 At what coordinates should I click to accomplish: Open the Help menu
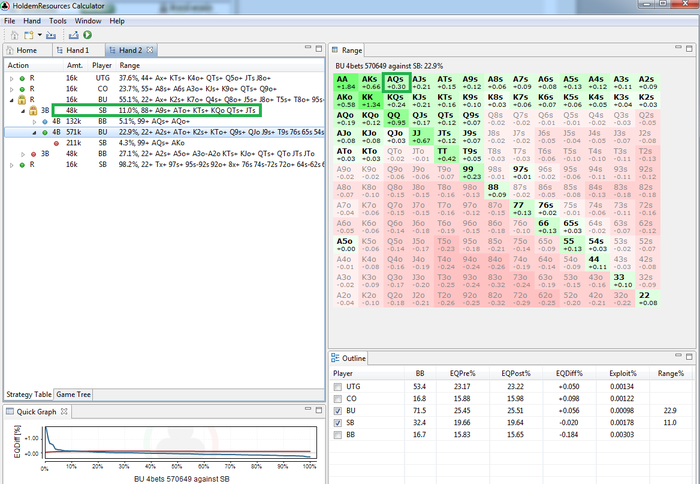pyautogui.click(x=117, y=21)
